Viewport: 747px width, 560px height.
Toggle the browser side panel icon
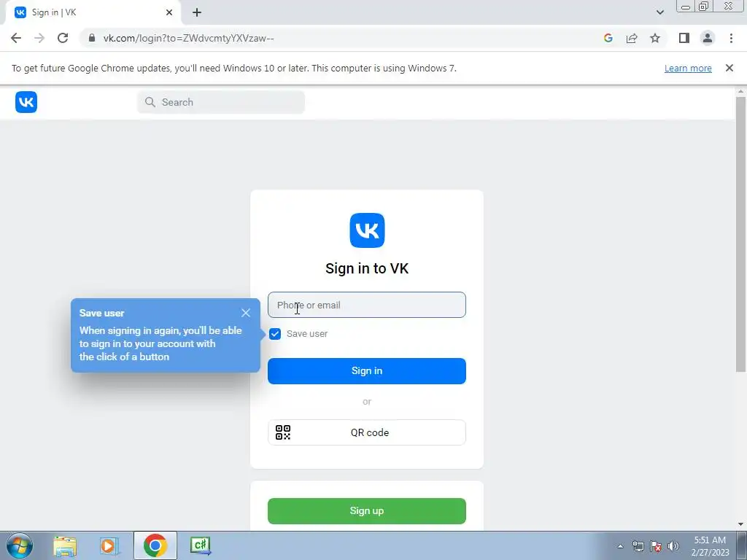coord(684,38)
